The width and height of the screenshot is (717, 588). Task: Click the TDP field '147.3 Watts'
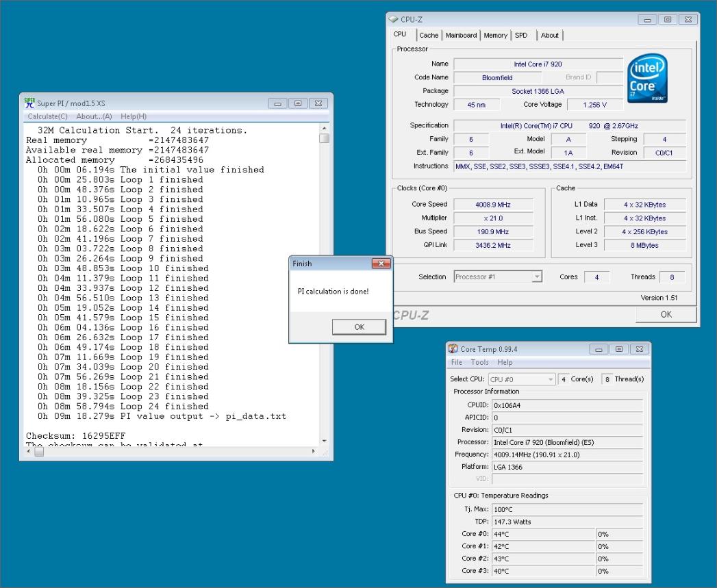coord(568,522)
